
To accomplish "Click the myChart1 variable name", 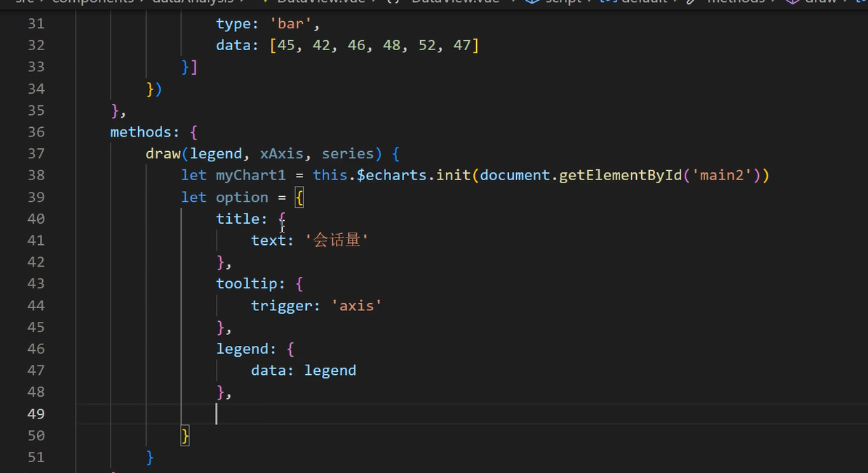I will coord(251,175).
